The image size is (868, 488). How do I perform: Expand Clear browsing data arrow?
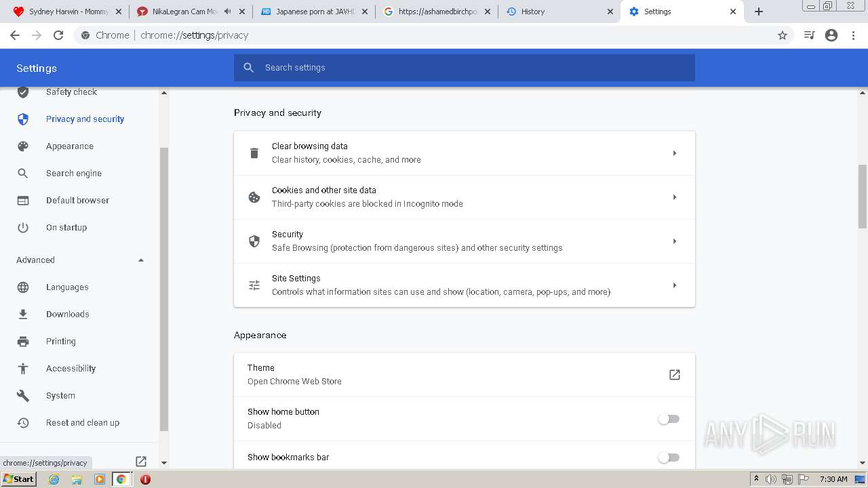675,153
